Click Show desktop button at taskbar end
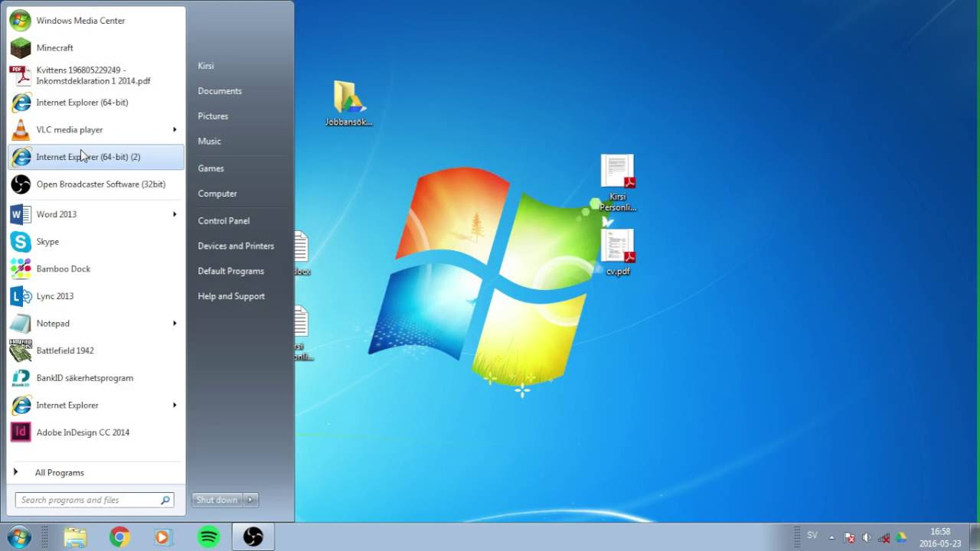The width and height of the screenshot is (980, 551). 974,537
